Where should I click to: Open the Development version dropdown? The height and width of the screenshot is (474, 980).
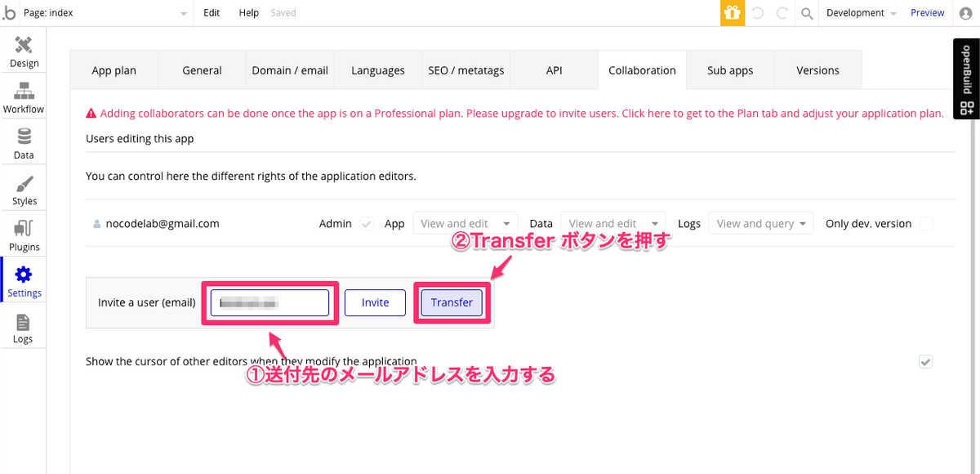point(861,13)
